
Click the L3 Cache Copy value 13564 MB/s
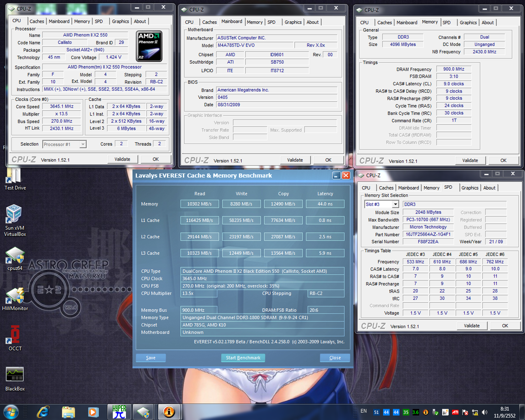283,253
